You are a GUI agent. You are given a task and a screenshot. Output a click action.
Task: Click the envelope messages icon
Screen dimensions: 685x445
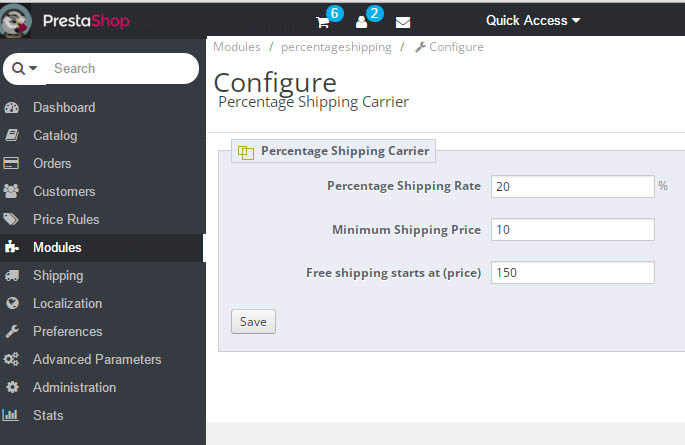(402, 22)
